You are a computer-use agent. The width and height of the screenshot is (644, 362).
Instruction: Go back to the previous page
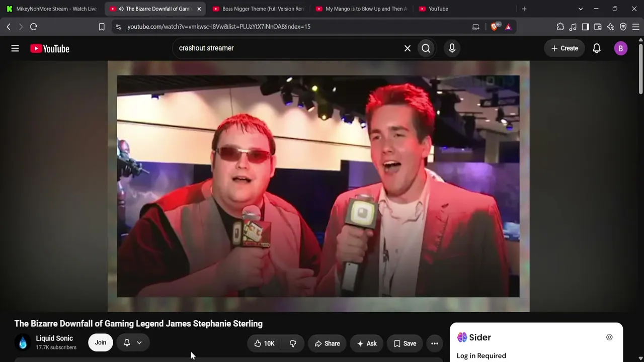tap(9, 27)
